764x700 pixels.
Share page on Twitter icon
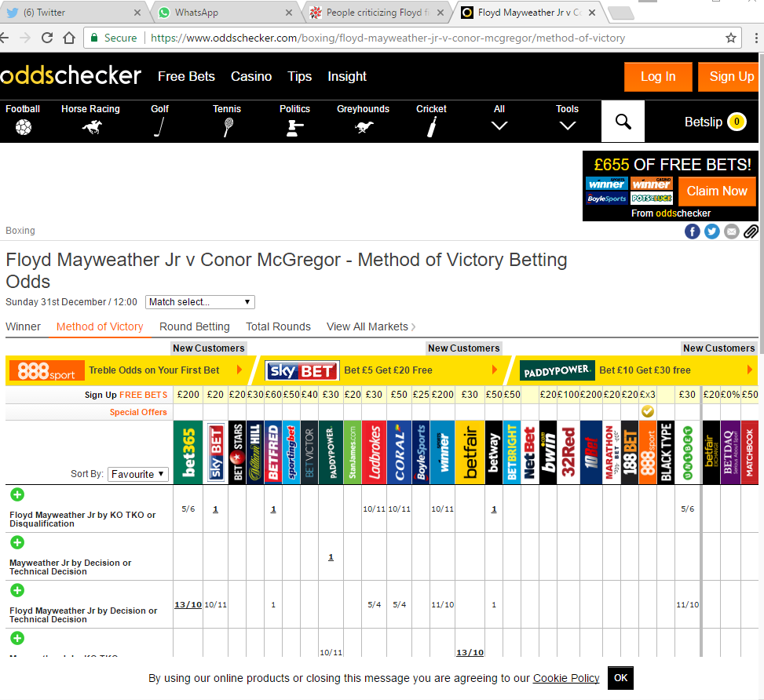(x=712, y=232)
